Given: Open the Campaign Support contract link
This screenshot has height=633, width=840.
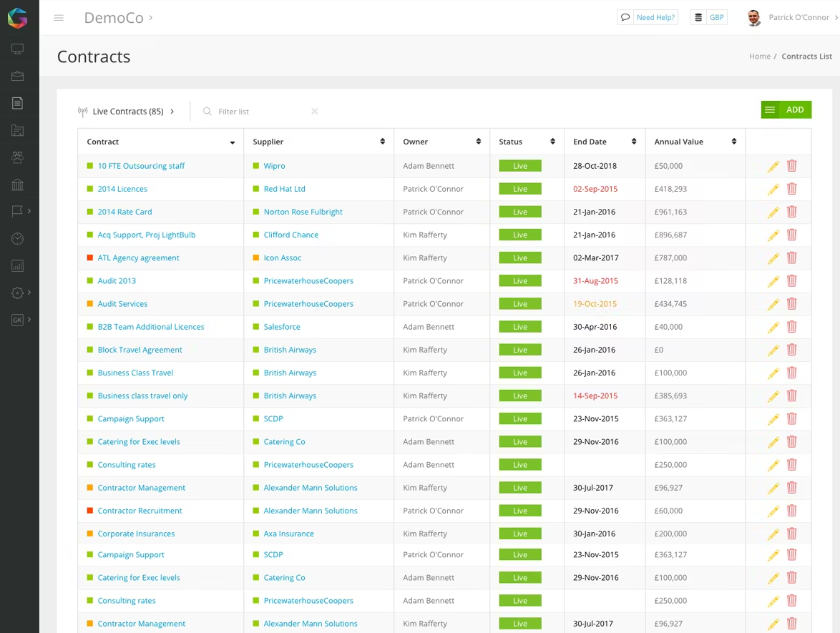Looking at the screenshot, I should tap(131, 418).
